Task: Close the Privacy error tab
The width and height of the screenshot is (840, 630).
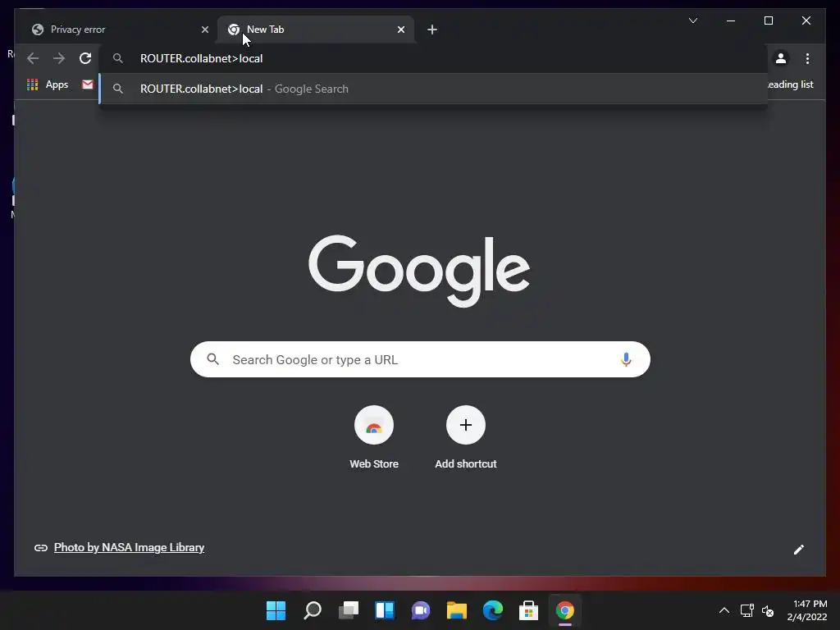Action: [204, 30]
